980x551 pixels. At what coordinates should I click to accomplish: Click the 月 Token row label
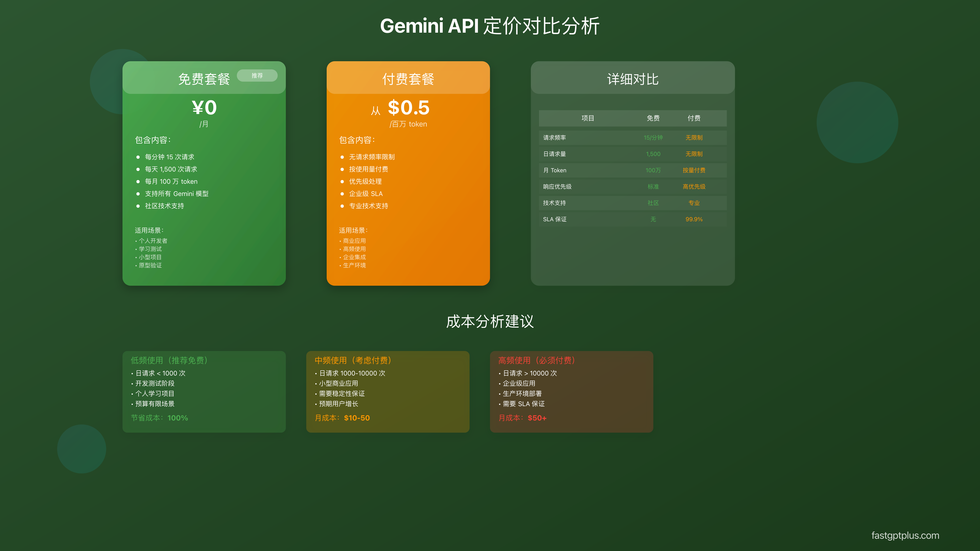(555, 170)
